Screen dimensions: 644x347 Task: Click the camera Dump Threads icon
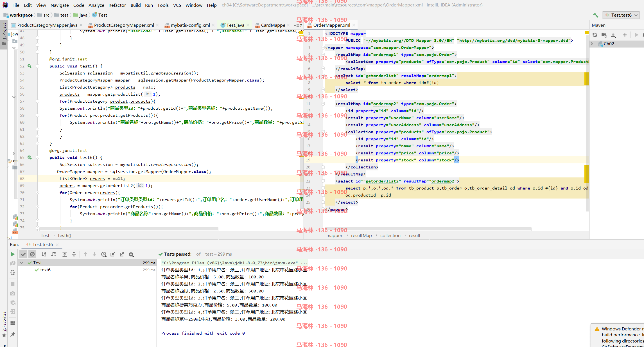(13, 293)
